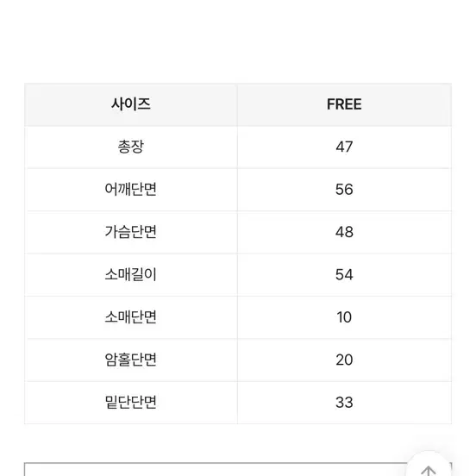Select the 사이즈 header cell
The height and width of the screenshot is (476, 476).
pos(131,104)
